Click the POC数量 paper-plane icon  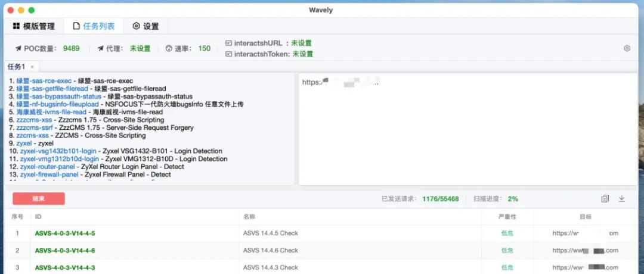[18, 49]
